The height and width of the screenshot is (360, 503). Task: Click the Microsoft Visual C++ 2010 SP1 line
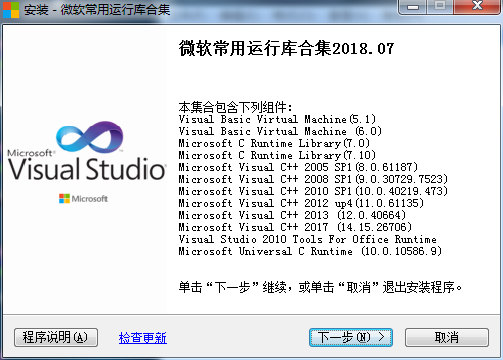tap(313, 191)
